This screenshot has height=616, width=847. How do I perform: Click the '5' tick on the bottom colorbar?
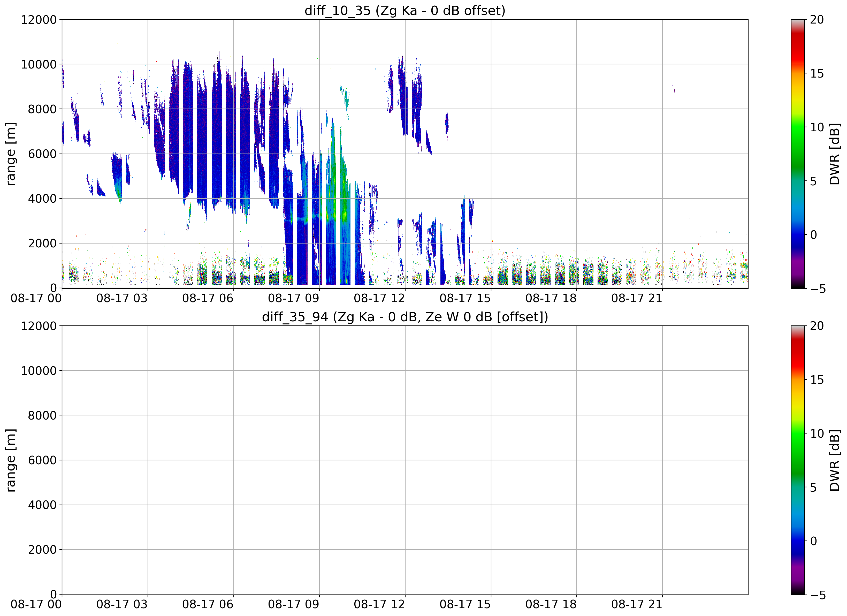tap(813, 488)
